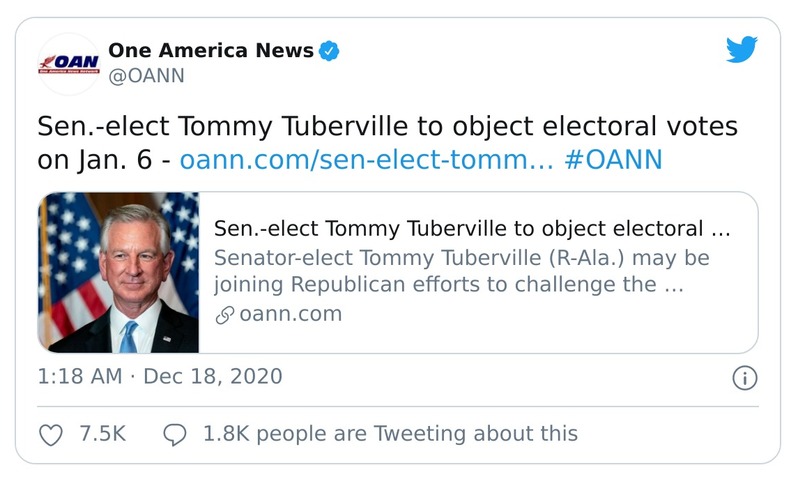Click the Twitter bird logo
This screenshot has height=486, width=798.
point(741,50)
